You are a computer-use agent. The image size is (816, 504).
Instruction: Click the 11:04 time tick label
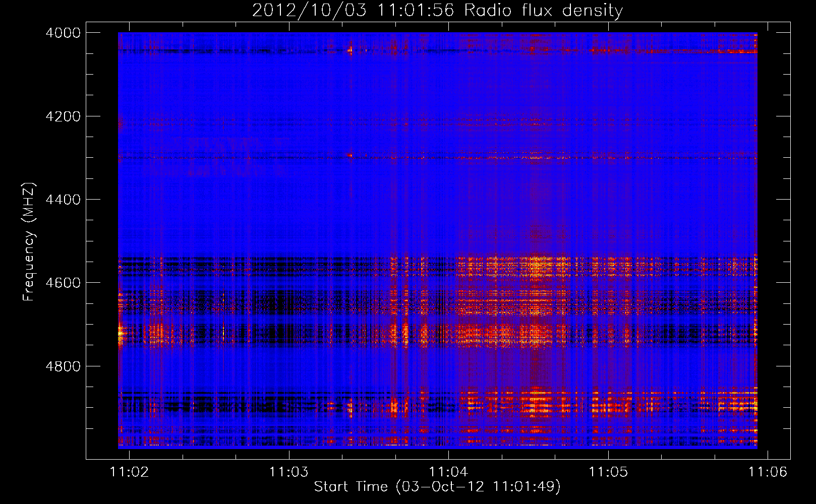448,472
